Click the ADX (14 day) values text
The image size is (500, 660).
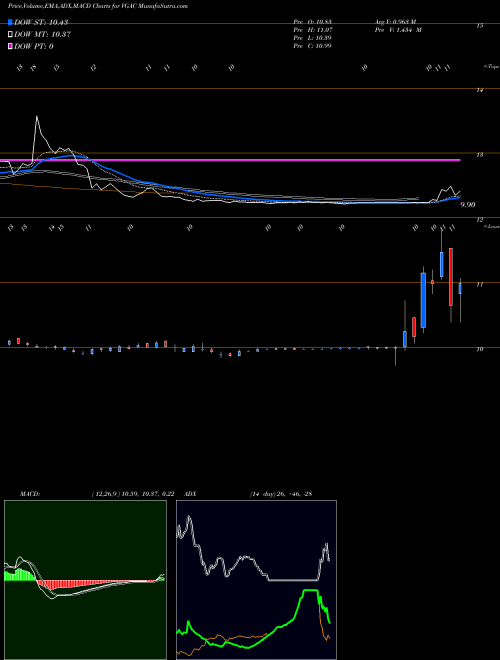click(281, 494)
